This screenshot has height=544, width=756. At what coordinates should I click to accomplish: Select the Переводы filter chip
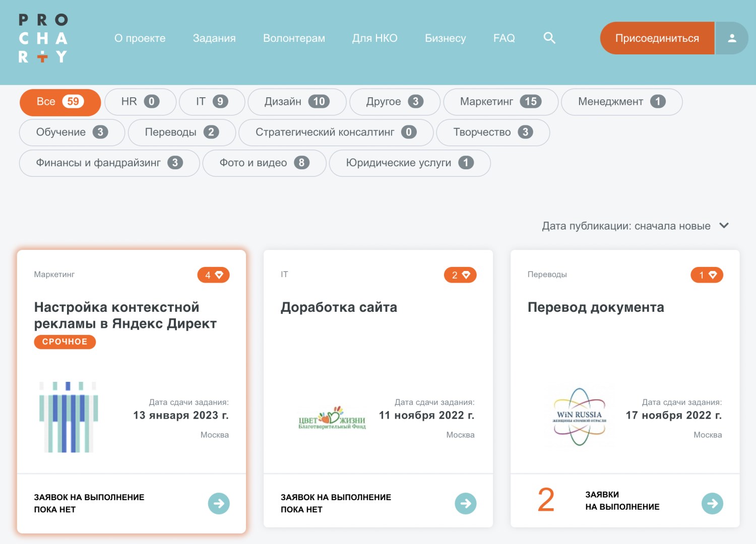pyautogui.click(x=181, y=132)
